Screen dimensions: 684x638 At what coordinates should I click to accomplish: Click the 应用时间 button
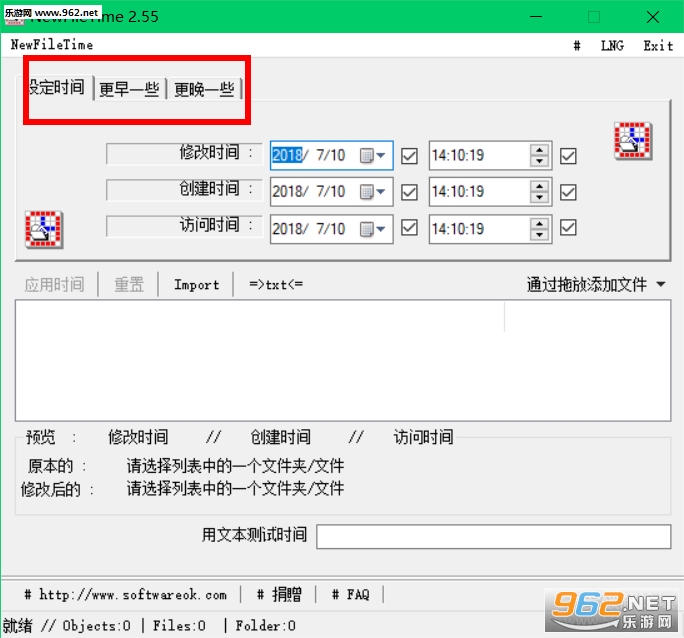(55, 285)
